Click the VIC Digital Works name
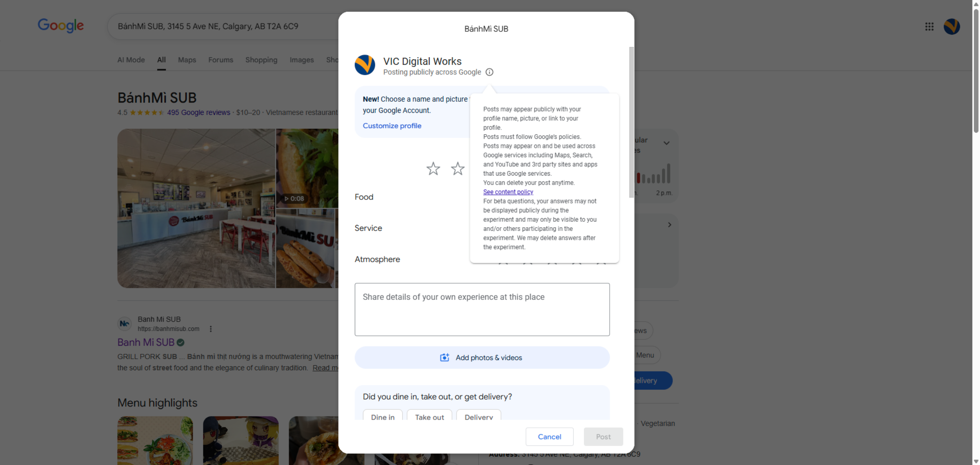The width and height of the screenshot is (980, 465). 422,61
